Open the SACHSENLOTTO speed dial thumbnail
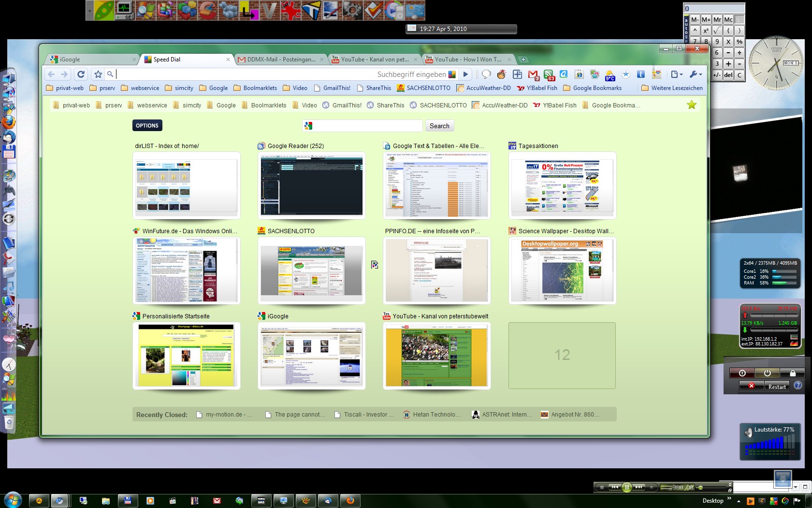Screen dimensions: 812x508 pos(311,270)
